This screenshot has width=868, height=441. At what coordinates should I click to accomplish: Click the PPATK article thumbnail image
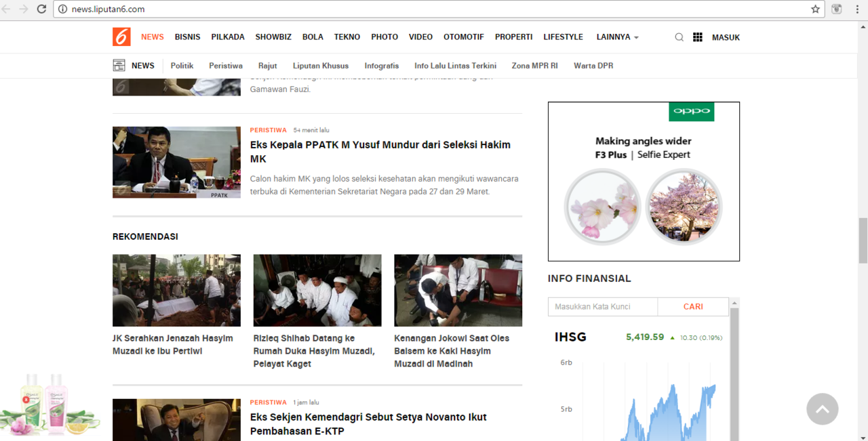176,163
